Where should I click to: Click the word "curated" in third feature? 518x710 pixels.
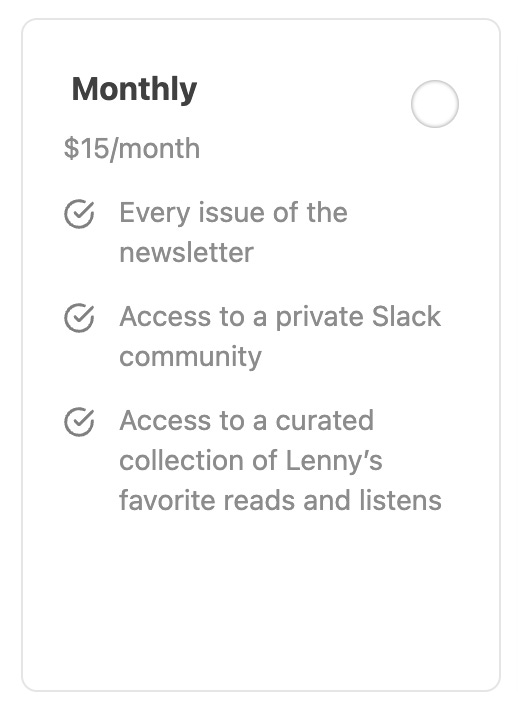(325, 420)
